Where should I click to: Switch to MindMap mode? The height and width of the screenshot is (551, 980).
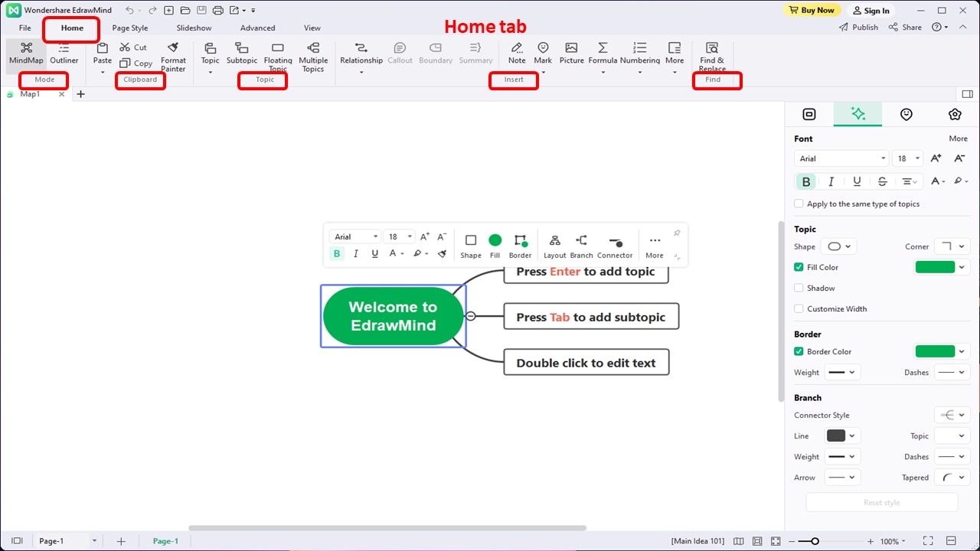(x=26, y=53)
